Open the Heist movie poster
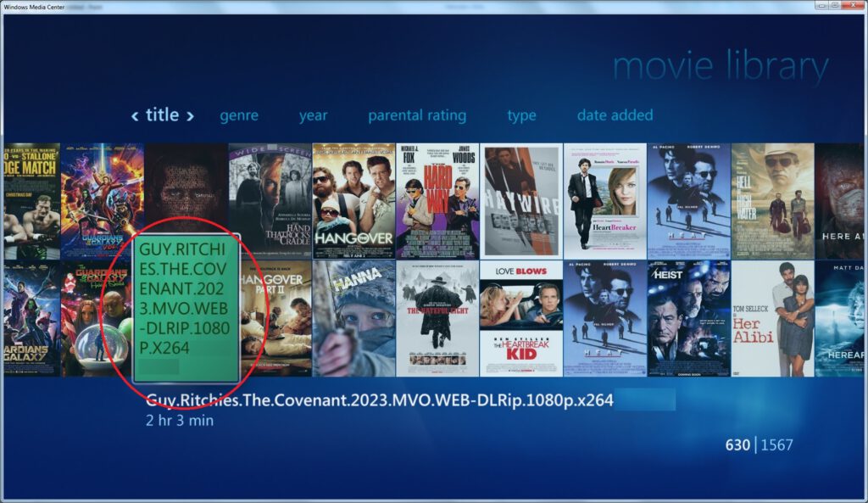 (688, 319)
